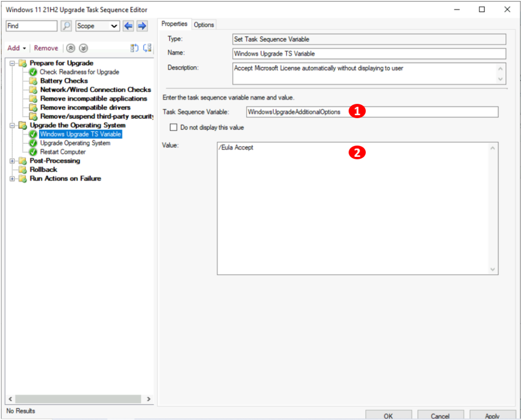This screenshot has width=521, height=420.
Task: Select the Properties tab
Action: point(175,24)
